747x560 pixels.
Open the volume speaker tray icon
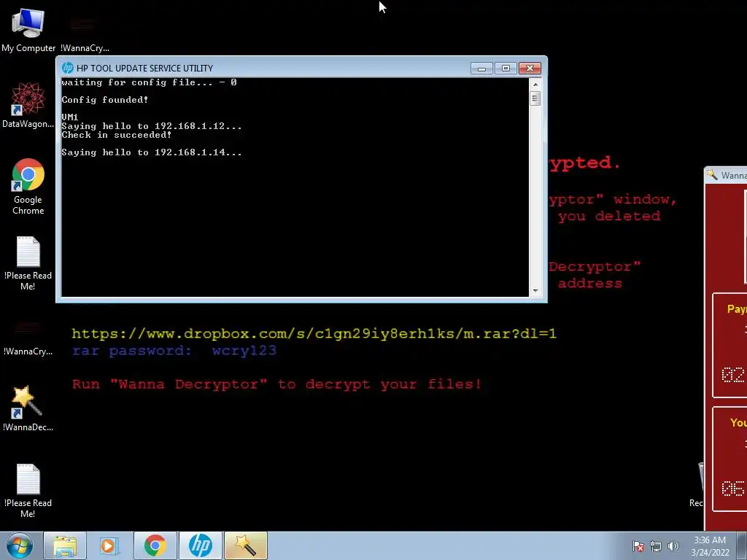673,546
